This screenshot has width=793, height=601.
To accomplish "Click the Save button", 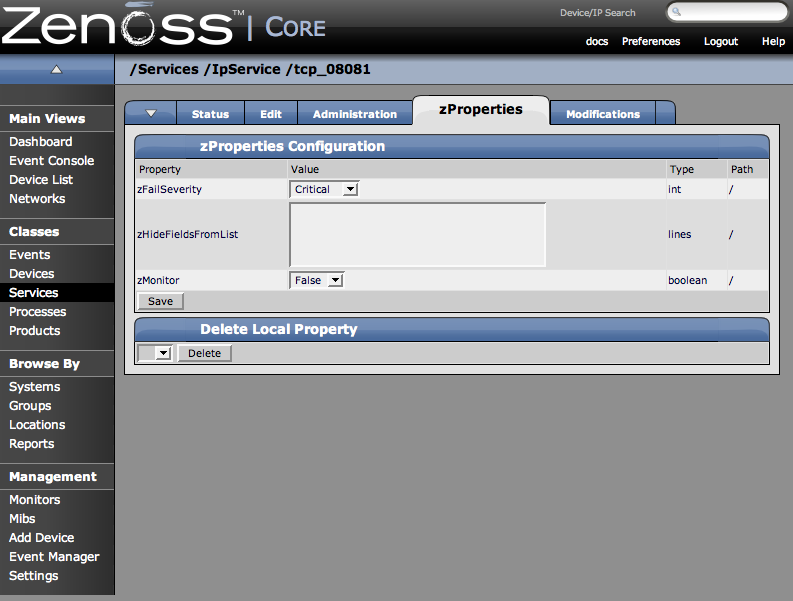I will [x=160, y=301].
